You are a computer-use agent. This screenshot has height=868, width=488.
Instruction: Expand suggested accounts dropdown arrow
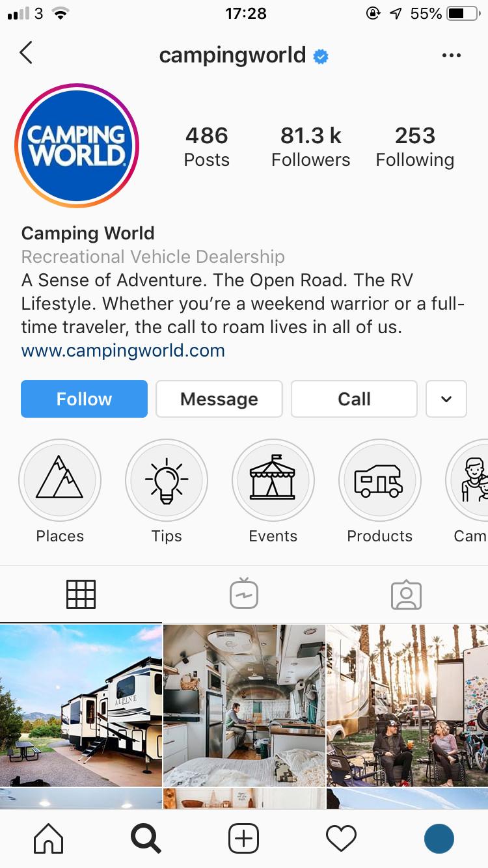[x=446, y=399]
